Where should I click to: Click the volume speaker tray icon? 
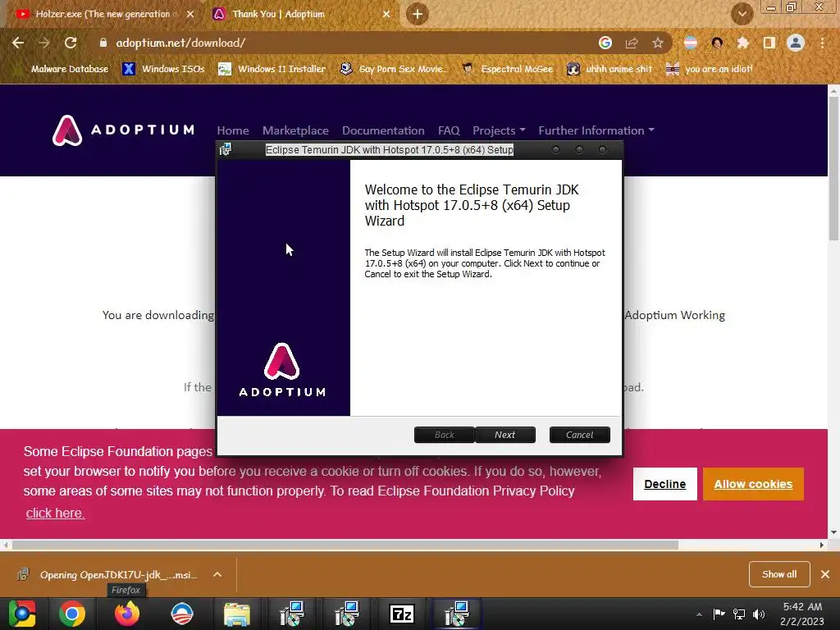pos(759,614)
